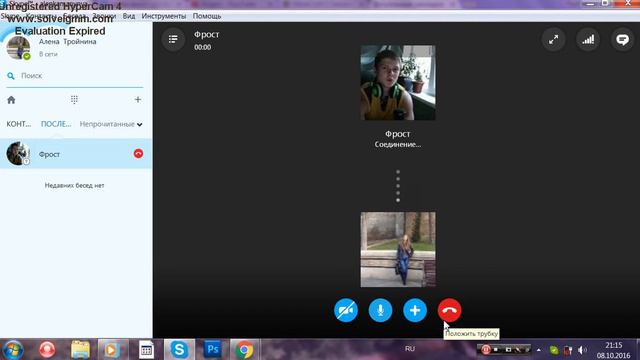Go to Skype home icon
Viewport: 640px width, 360px height.
point(11,100)
